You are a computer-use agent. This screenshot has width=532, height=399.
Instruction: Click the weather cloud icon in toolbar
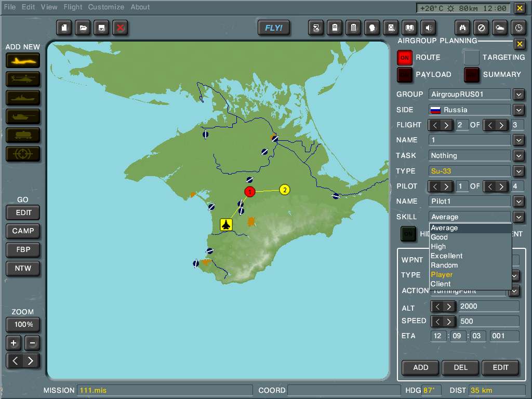click(499, 28)
